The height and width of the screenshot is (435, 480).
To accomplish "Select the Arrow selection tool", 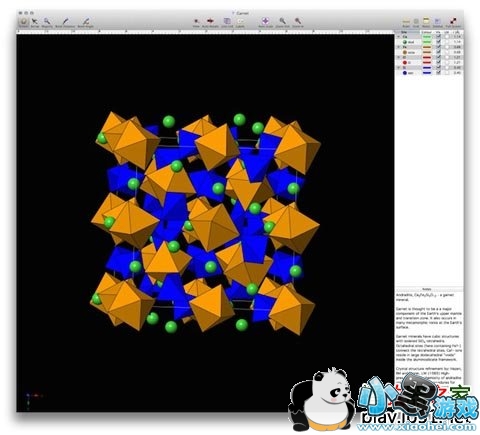I will (x=35, y=23).
